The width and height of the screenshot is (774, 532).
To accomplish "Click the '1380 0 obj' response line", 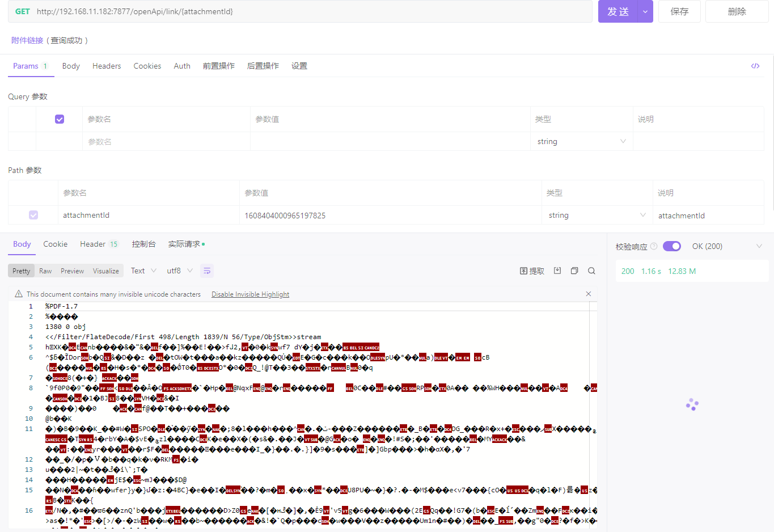I will (x=66, y=327).
